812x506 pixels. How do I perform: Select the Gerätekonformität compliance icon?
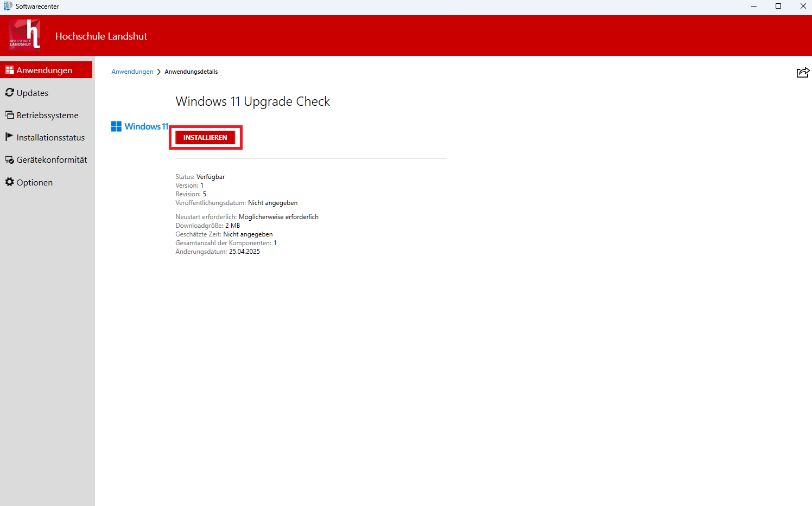pos(9,159)
